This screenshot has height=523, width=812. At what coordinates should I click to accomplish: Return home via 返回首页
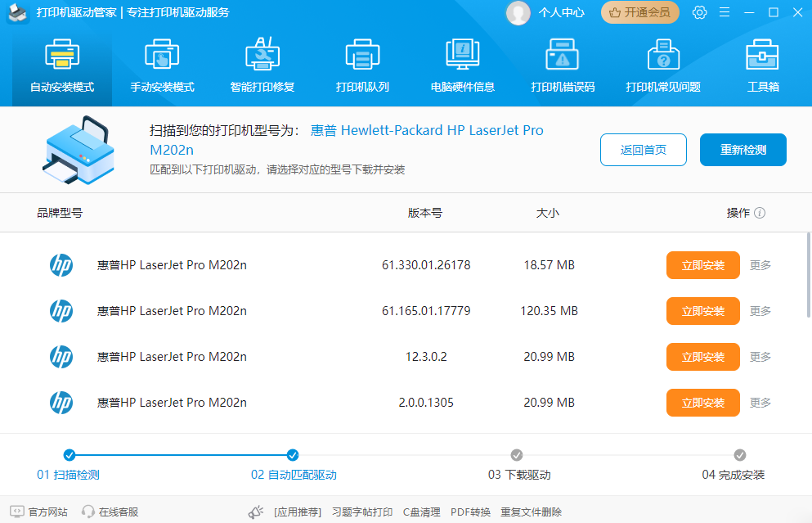[x=643, y=150]
